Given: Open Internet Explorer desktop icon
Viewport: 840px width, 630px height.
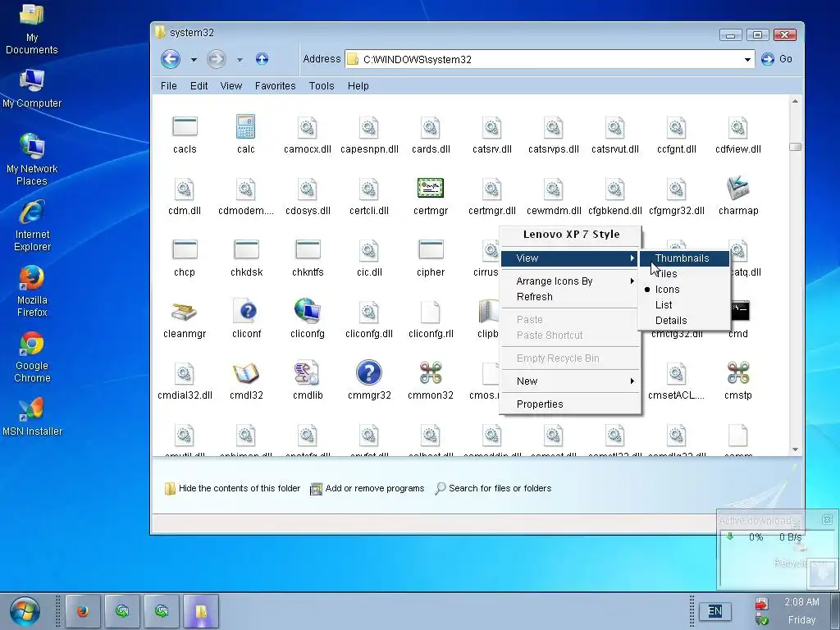Looking at the screenshot, I should pyautogui.click(x=32, y=226).
